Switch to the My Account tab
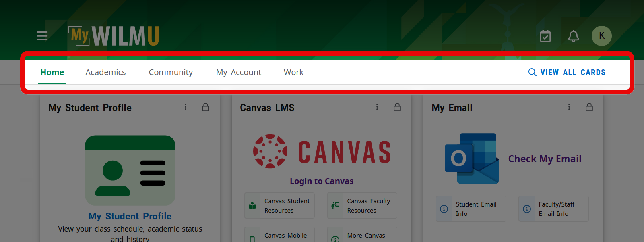 pos(239,72)
